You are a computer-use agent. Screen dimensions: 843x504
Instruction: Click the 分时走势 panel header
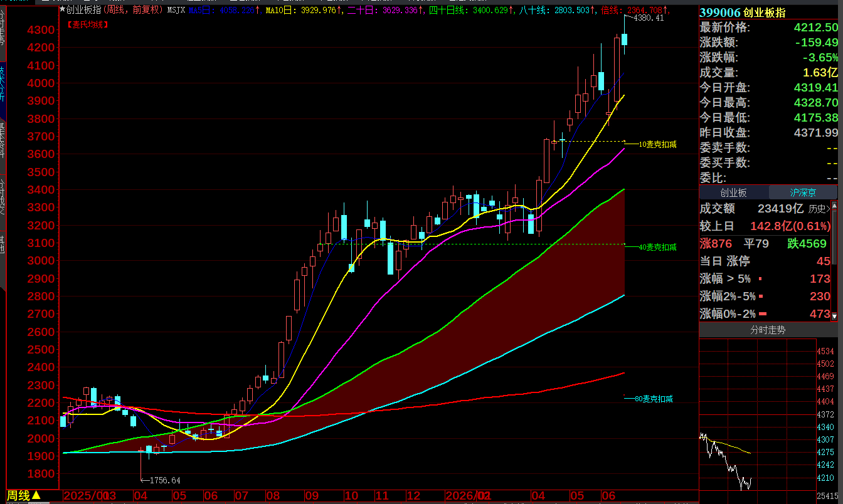coord(768,330)
